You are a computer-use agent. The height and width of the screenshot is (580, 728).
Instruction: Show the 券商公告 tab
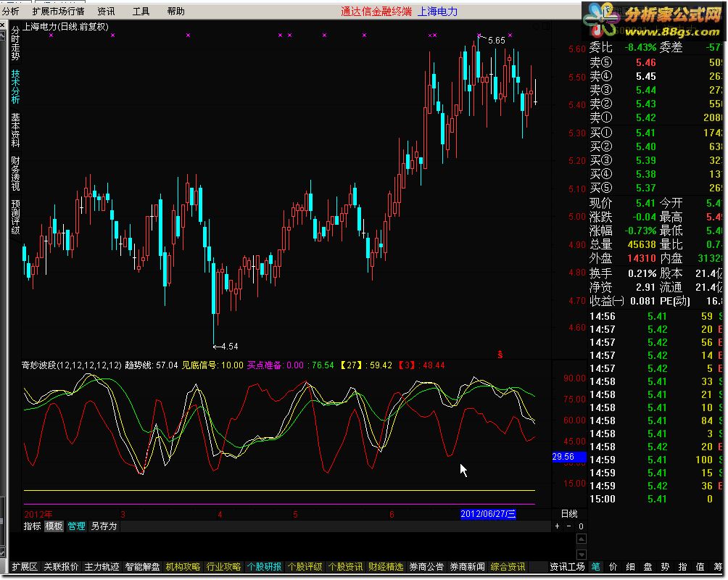click(426, 566)
